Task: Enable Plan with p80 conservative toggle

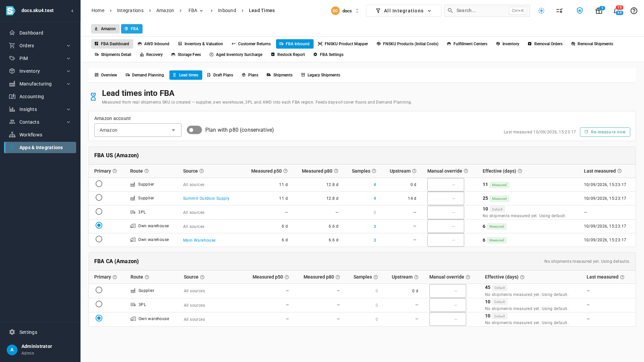Action: [194, 130]
